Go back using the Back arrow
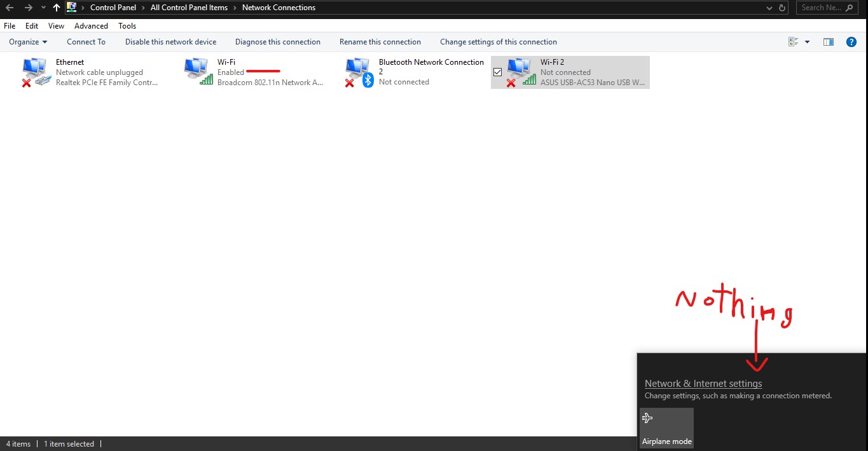 tap(10, 8)
